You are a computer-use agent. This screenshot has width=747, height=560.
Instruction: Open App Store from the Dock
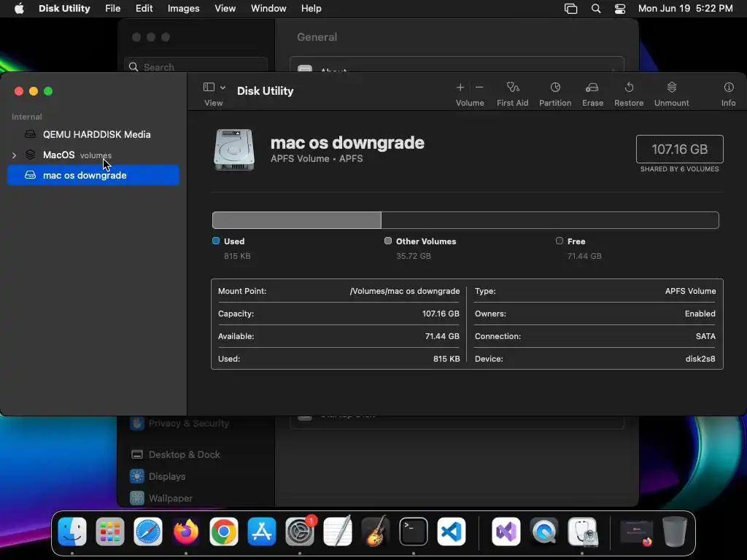point(262,532)
